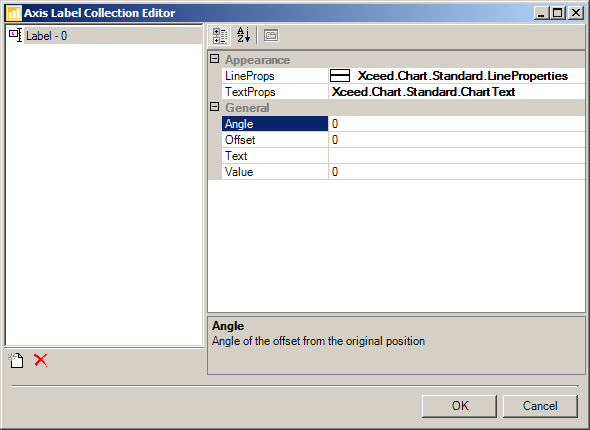
Task: Switch property grid to Categorized view
Action: pyautogui.click(x=220, y=36)
